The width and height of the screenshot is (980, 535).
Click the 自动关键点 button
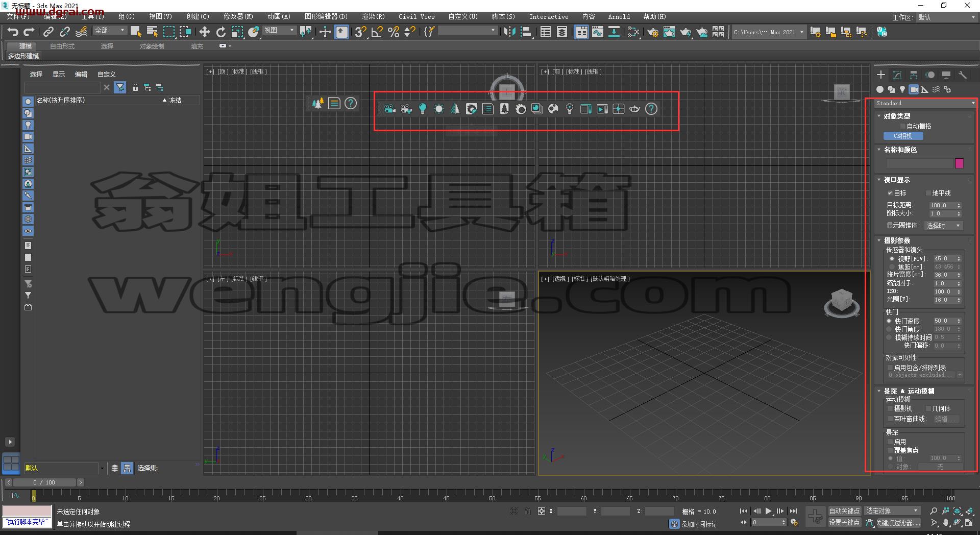click(845, 511)
